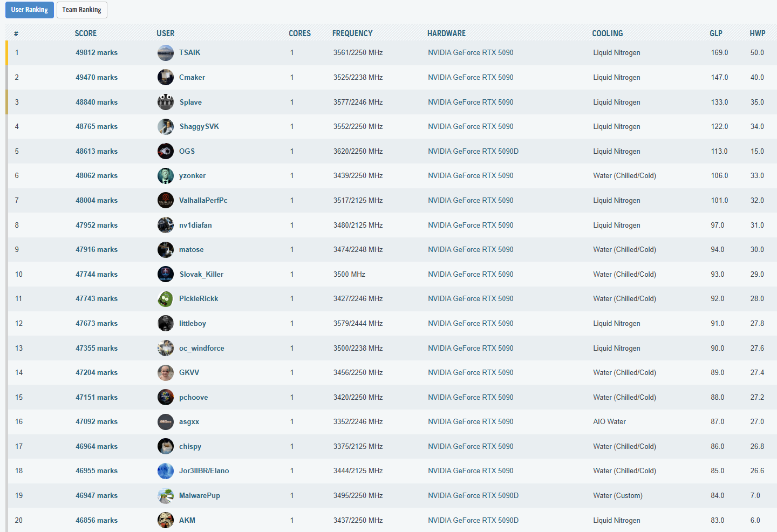
Task: Open the 47744 marks submission
Action: (x=97, y=275)
